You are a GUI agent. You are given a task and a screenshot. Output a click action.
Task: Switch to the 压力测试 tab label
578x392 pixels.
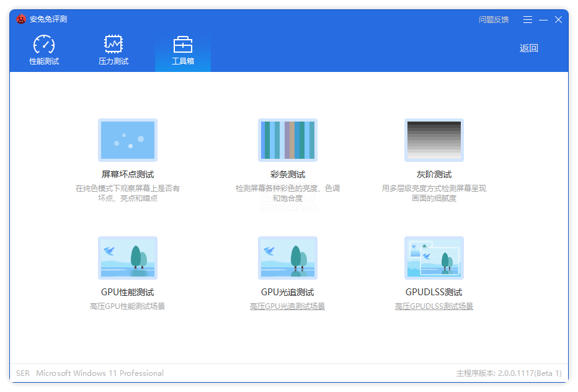(x=113, y=61)
